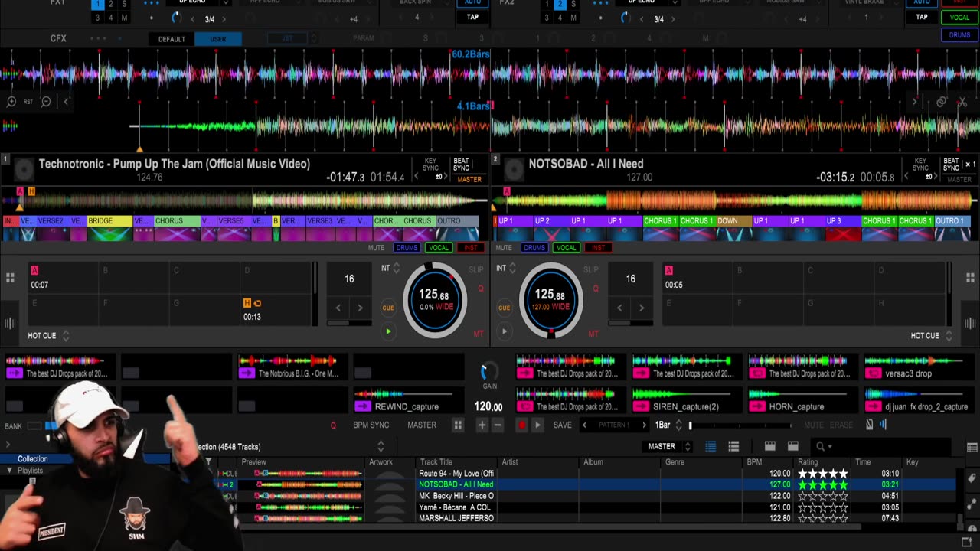Screen dimensions: 980x551
Task: Click the sampler BPM SYNC button
Action: pyautogui.click(x=371, y=425)
